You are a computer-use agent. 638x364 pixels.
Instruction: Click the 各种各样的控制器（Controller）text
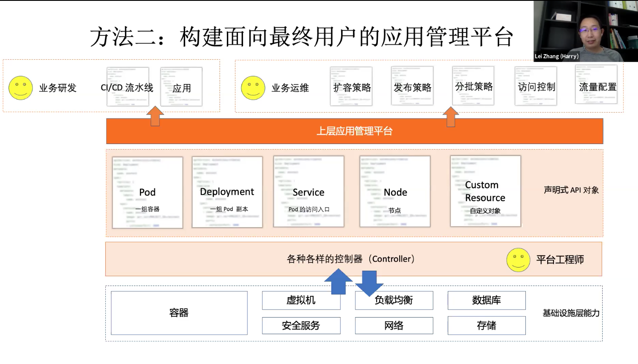click(x=351, y=259)
